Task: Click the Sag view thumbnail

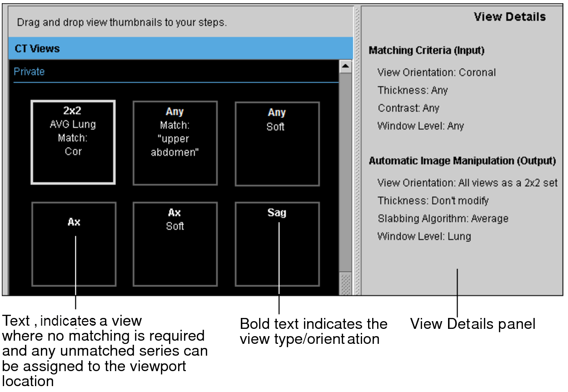Action: tap(277, 244)
